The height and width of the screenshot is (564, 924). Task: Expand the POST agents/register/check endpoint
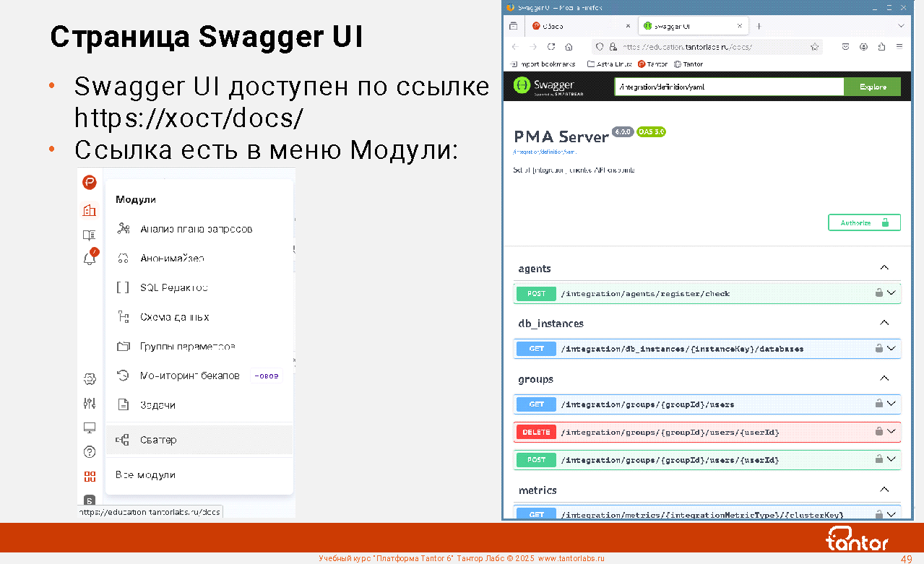[891, 293]
